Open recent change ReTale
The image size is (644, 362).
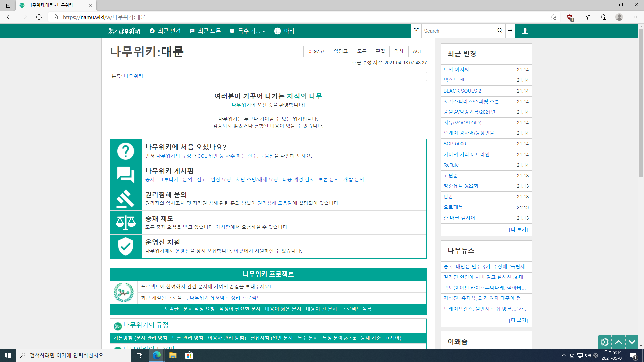click(451, 165)
